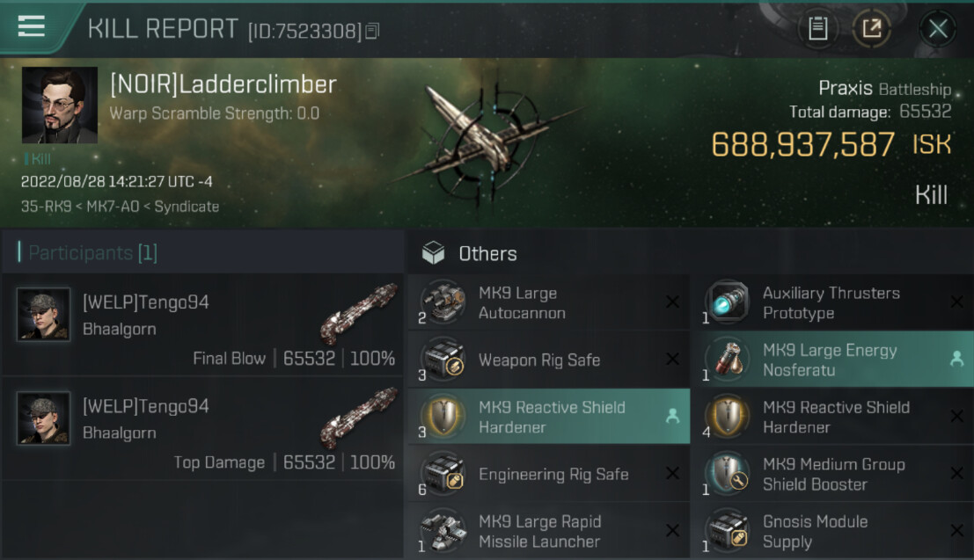This screenshot has height=560, width=974.
Task: Select the Auxiliary Thrusters Prototype icon
Action: point(728,302)
